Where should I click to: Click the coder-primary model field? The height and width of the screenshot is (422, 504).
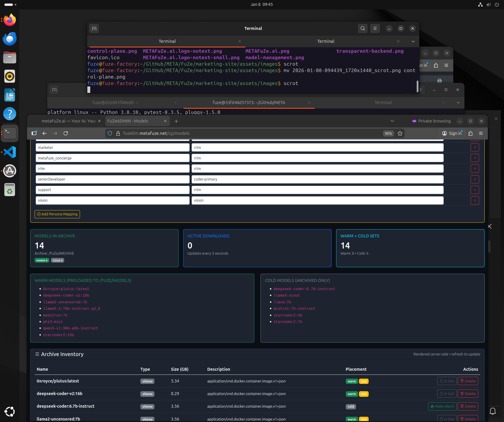tap(317, 179)
